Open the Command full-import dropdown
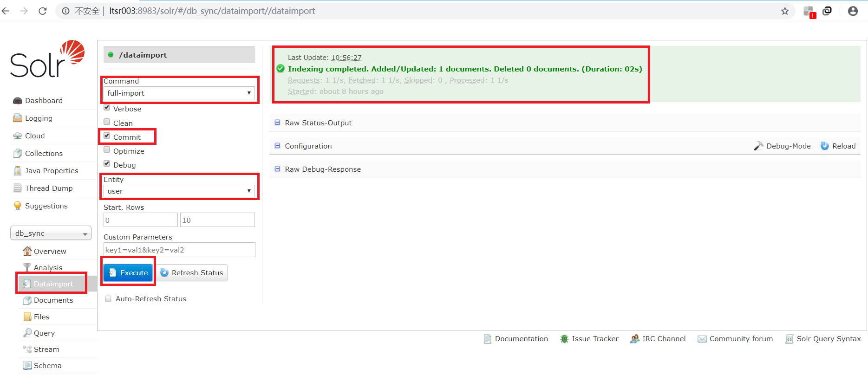868x376 pixels. tap(179, 93)
